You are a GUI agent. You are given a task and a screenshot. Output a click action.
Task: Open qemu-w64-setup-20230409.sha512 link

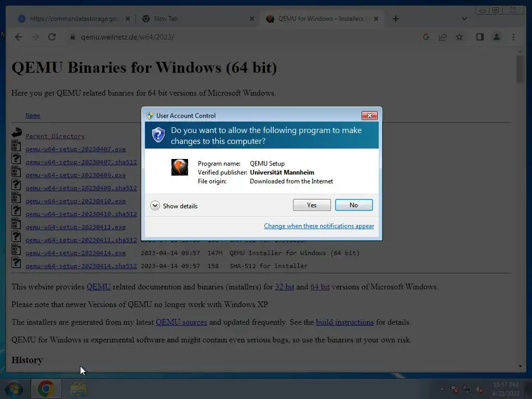(x=81, y=188)
